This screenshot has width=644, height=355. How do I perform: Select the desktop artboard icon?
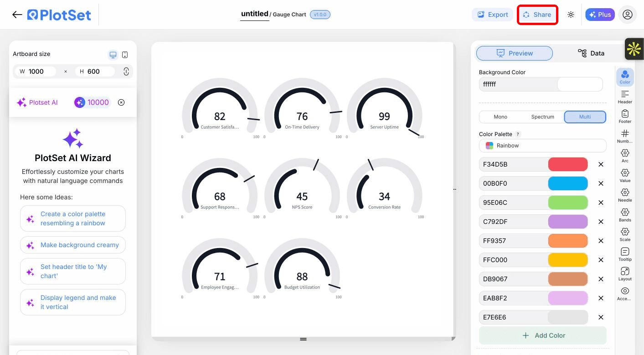click(x=113, y=55)
